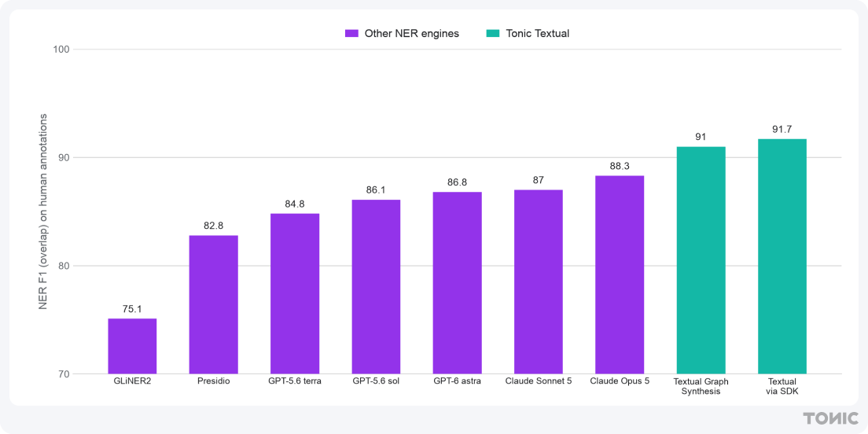The width and height of the screenshot is (868, 434).
Task: Click the Presidio axis label
Action: pos(214,381)
